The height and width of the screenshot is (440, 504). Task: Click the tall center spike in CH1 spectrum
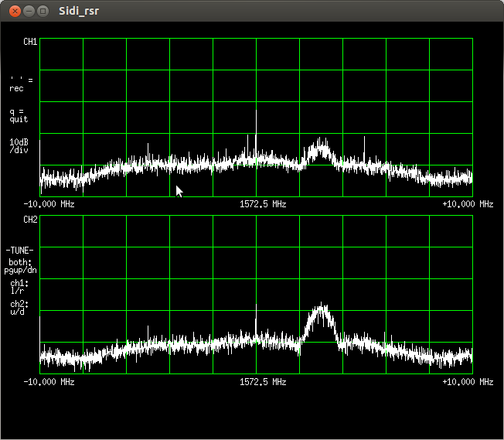[x=256, y=134]
